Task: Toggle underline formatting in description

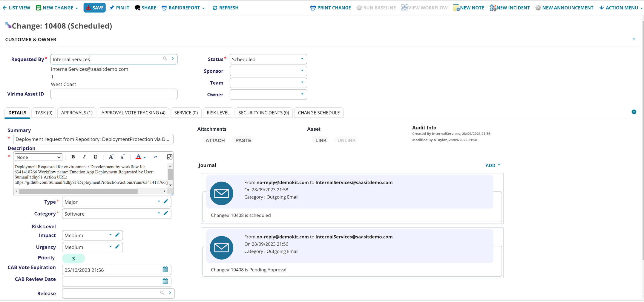Action: tap(95, 157)
